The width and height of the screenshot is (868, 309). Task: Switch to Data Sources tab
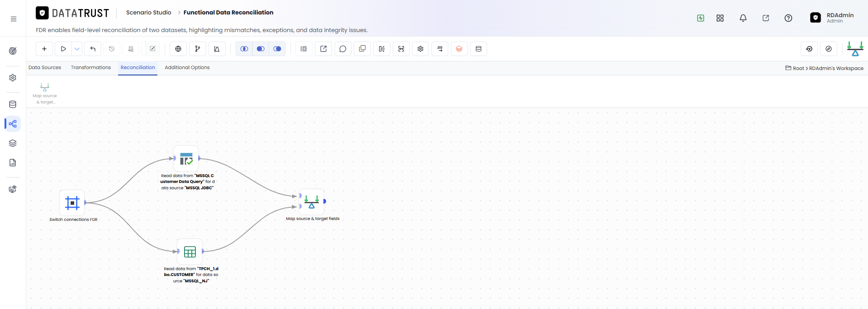pos(45,68)
